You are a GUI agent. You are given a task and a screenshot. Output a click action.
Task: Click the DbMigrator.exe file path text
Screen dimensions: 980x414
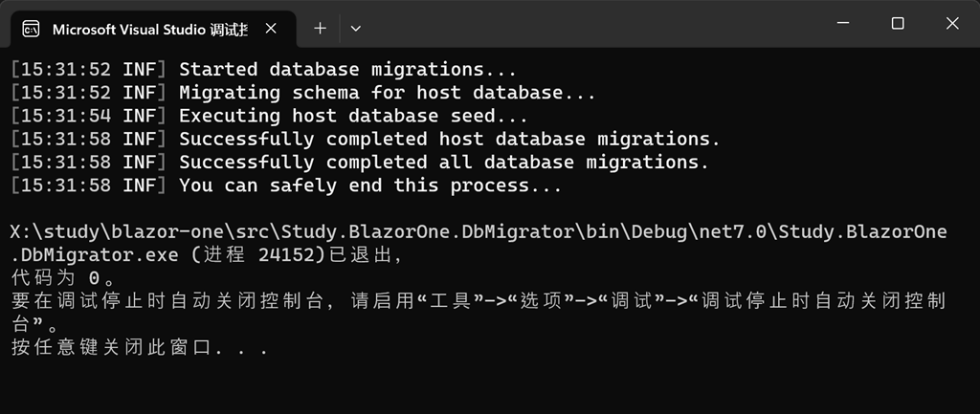pyautogui.click(x=479, y=232)
